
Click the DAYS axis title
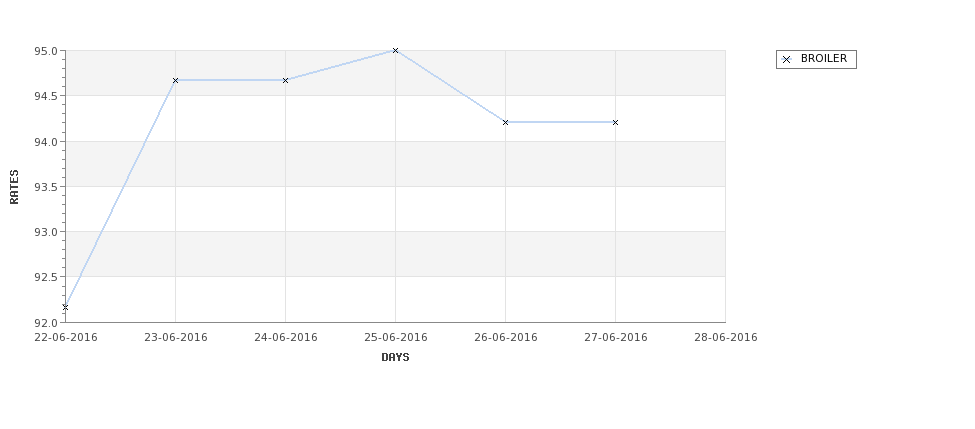(x=395, y=358)
